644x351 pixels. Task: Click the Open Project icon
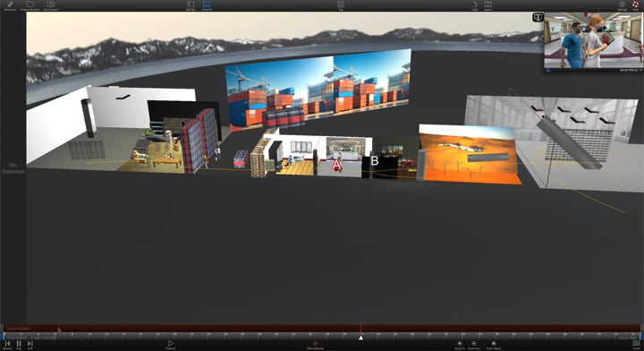tap(50, 4)
